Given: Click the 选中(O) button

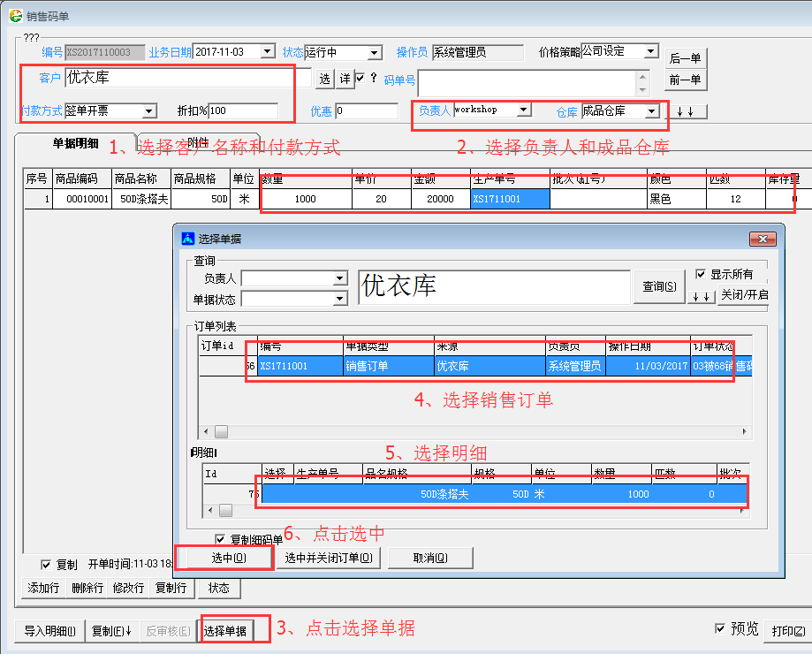Looking at the screenshot, I should [x=229, y=558].
